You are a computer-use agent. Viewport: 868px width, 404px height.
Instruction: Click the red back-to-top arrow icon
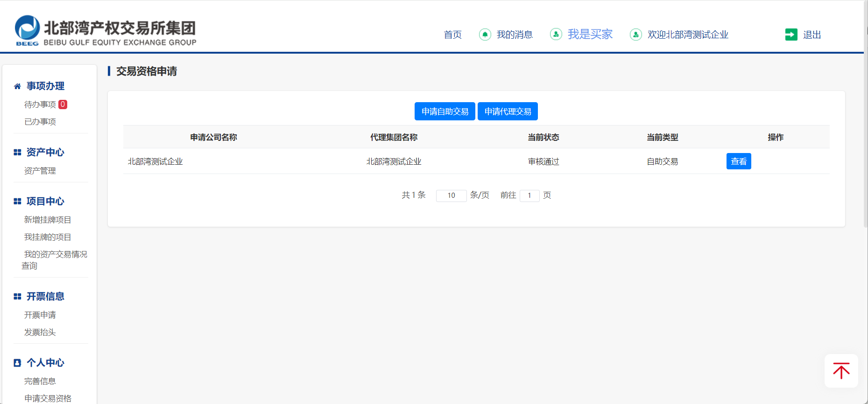click(x=841, y=371)
